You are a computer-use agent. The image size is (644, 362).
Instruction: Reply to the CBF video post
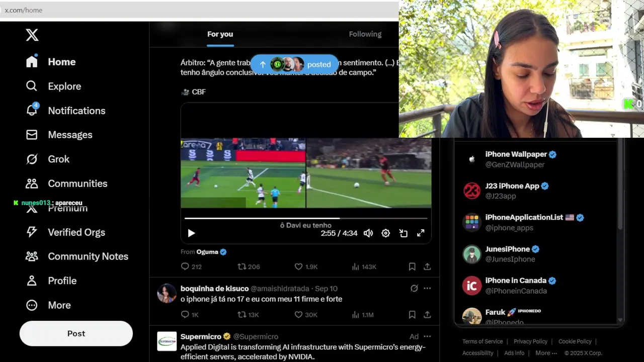tap(191, 266)
